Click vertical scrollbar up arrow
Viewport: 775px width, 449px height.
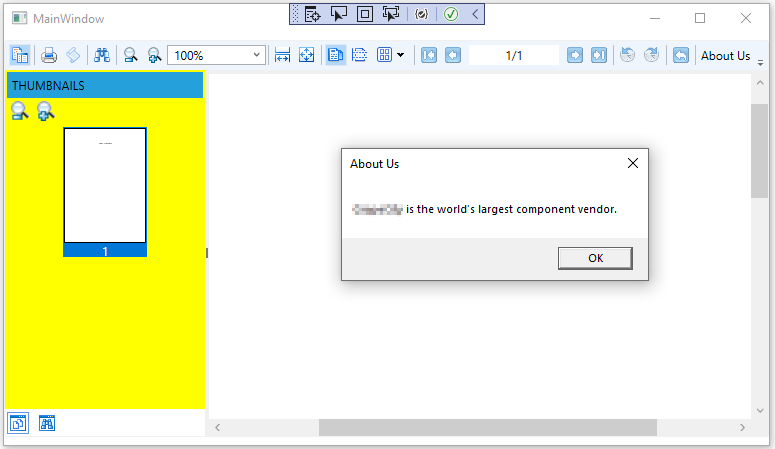point(760,83)
